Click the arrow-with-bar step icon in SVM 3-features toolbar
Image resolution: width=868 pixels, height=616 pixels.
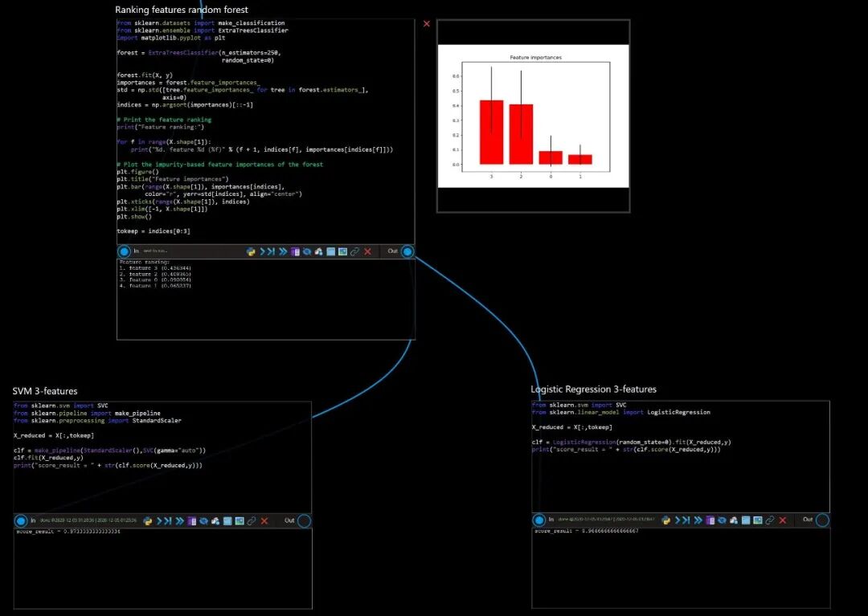(168, 521)
